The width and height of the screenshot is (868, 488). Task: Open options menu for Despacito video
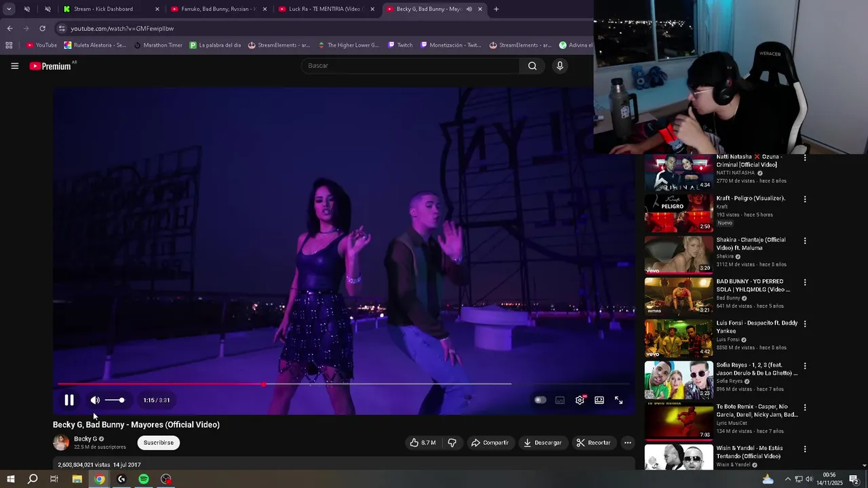pos(805,324)
